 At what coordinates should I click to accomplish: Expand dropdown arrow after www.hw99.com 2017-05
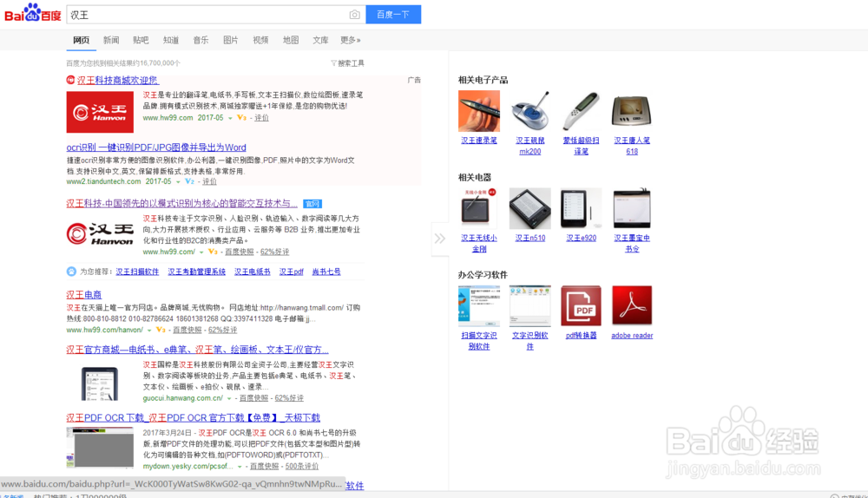coord(230,118)
